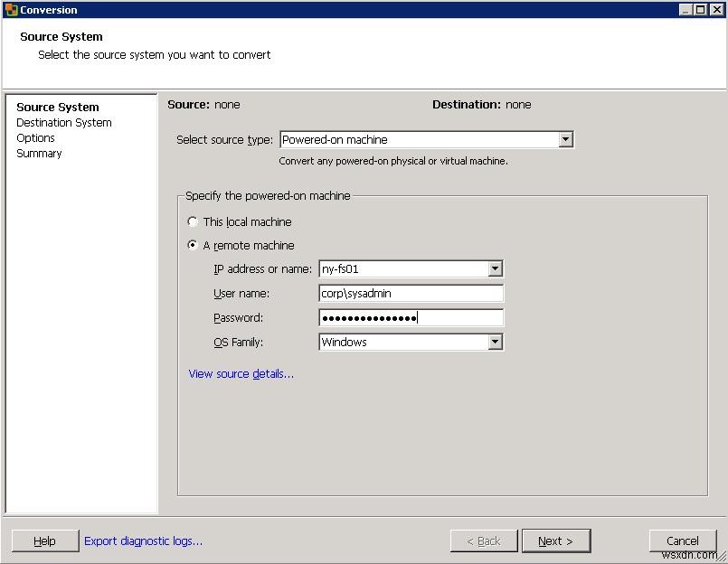This screenshot has width=728, height=564.
Task: Select "Summary" in the wizard sidebar
Action: click(39, 153)
